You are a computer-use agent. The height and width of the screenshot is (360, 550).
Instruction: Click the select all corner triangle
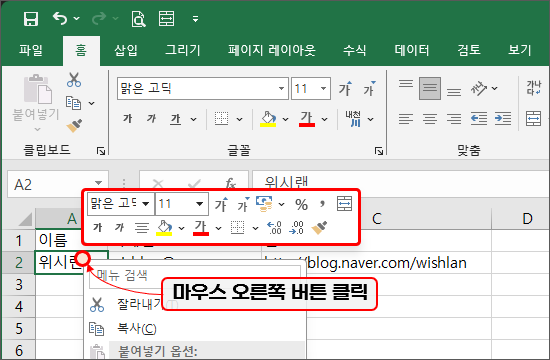pyautogui.click(x=25, y=220)
